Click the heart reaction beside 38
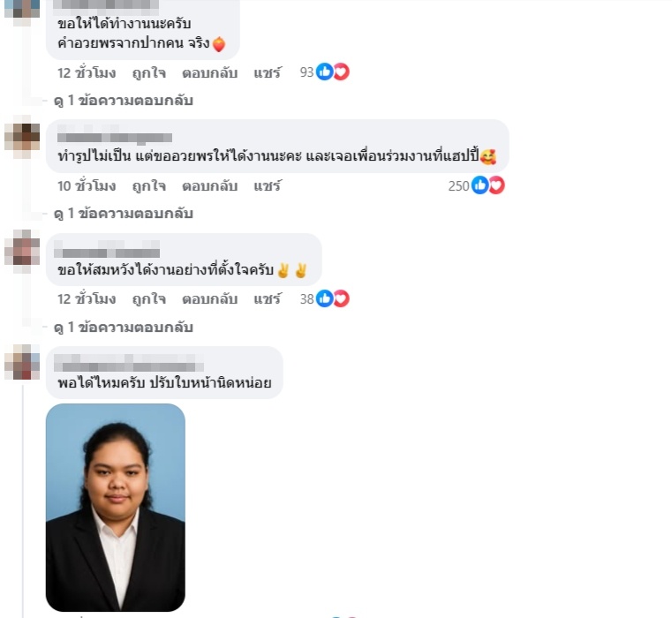Image resolution: width=672 pixels, height=618 pixels. click(x=341, y=298)
